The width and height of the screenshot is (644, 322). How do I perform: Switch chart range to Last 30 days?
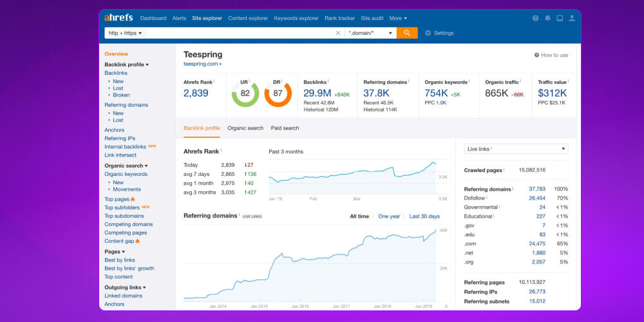tap(424, 216)
